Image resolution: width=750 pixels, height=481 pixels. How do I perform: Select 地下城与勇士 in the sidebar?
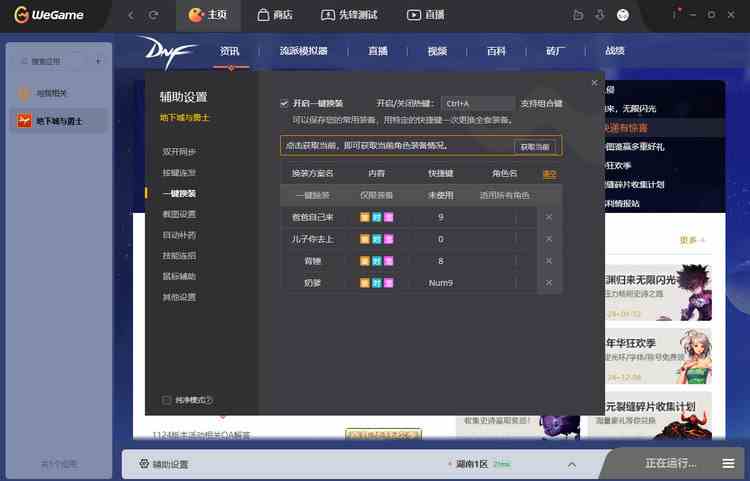pos(58,121)
